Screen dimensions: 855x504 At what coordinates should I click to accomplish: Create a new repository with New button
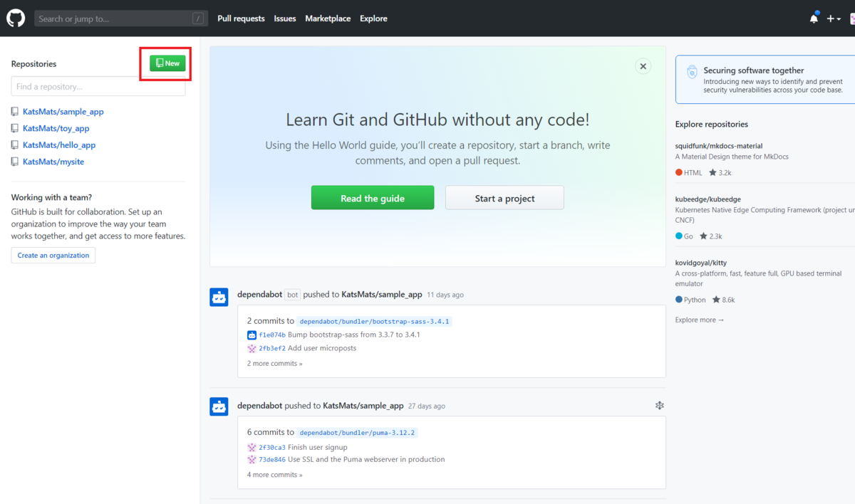pyautogui.click(x=167, y=63)
